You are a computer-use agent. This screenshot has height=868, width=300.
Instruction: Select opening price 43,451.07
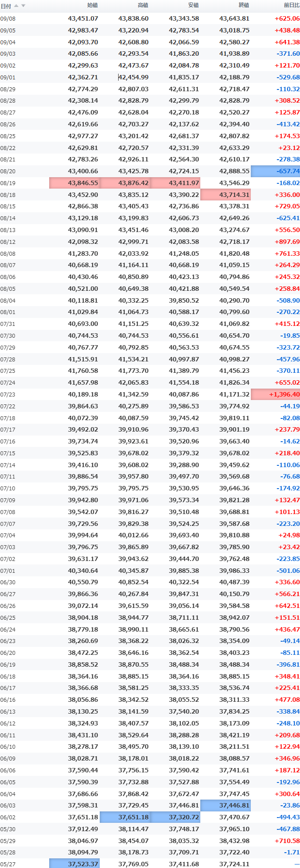pos(83,19)
